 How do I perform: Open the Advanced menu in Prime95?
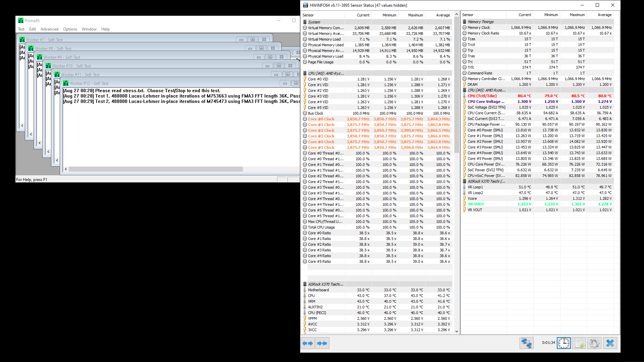pyautogui.click(x=49, y=29)
